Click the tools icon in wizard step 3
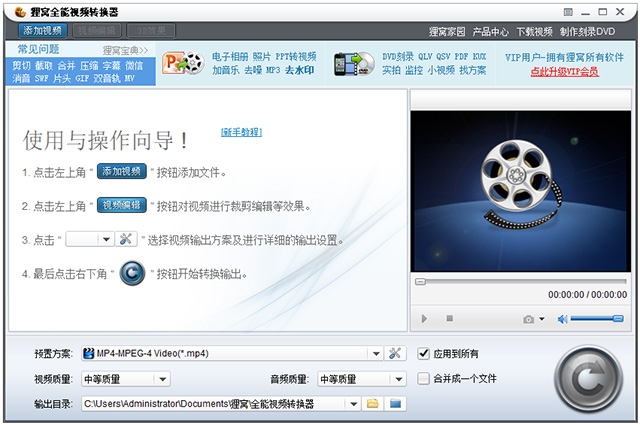The width and height of the screenshot is (640, 425). [x=126, y=239]
